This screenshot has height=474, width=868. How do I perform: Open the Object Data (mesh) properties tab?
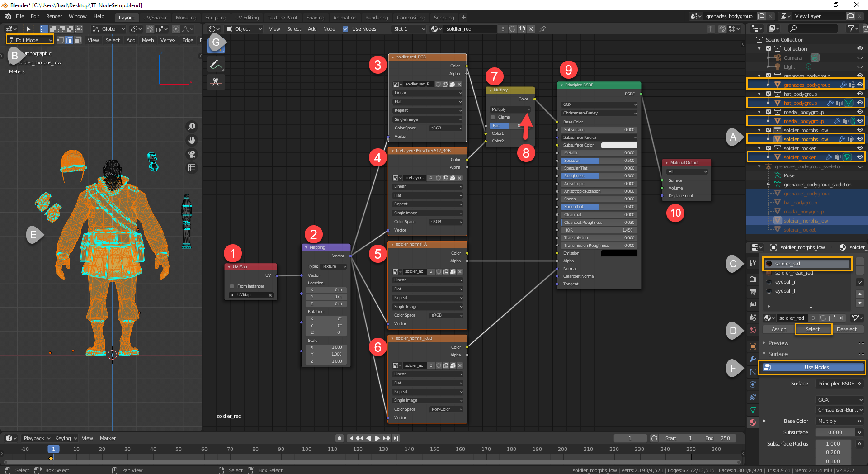click(753, 410)
